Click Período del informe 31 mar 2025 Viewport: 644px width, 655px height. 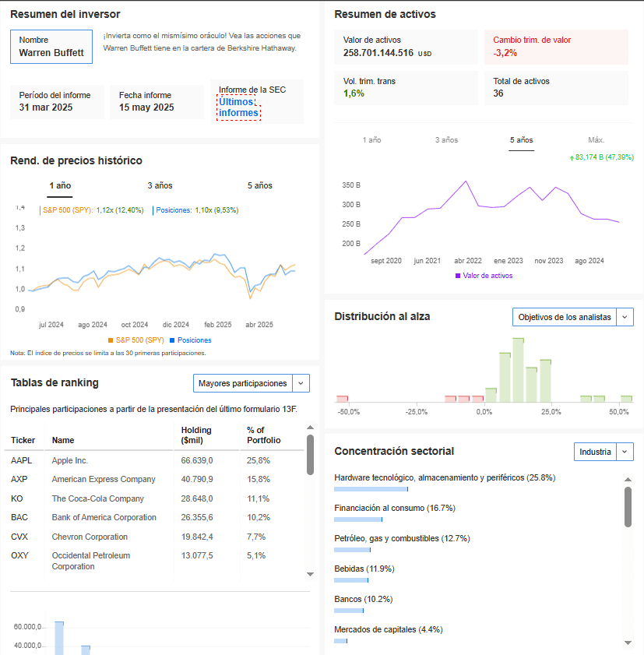pyautogui.click(x=57, y=101)
